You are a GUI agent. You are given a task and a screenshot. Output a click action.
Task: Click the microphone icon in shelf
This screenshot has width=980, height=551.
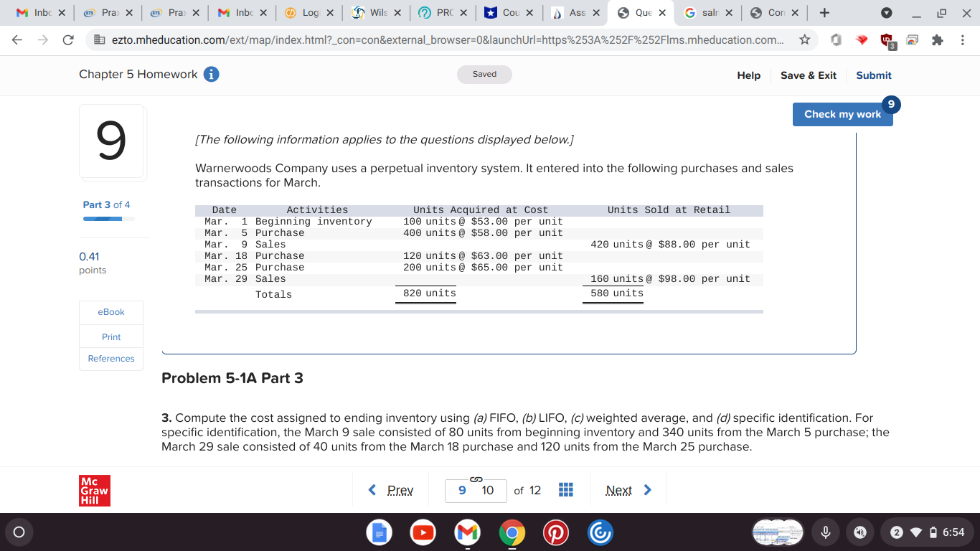826,532
